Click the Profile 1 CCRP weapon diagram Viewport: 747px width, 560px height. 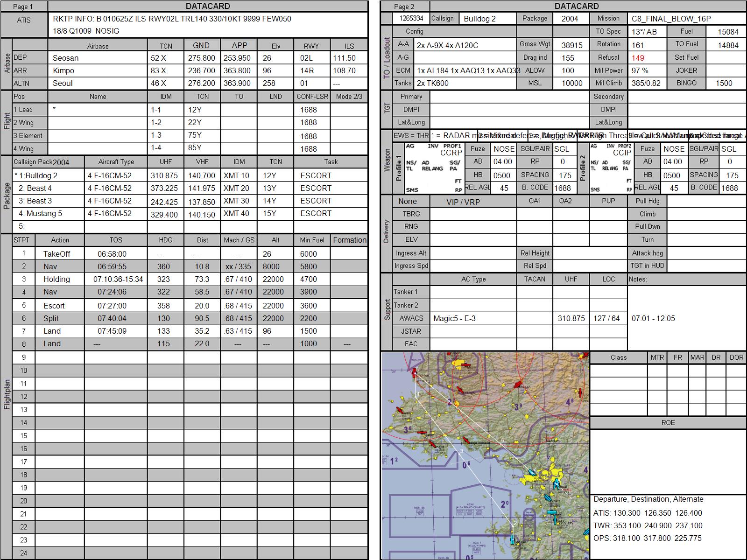point(434,168)
